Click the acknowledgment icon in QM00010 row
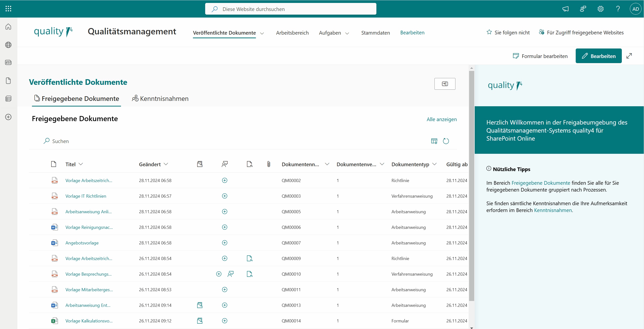The width and height of the screenshot is (644, 329). (231, 274)
